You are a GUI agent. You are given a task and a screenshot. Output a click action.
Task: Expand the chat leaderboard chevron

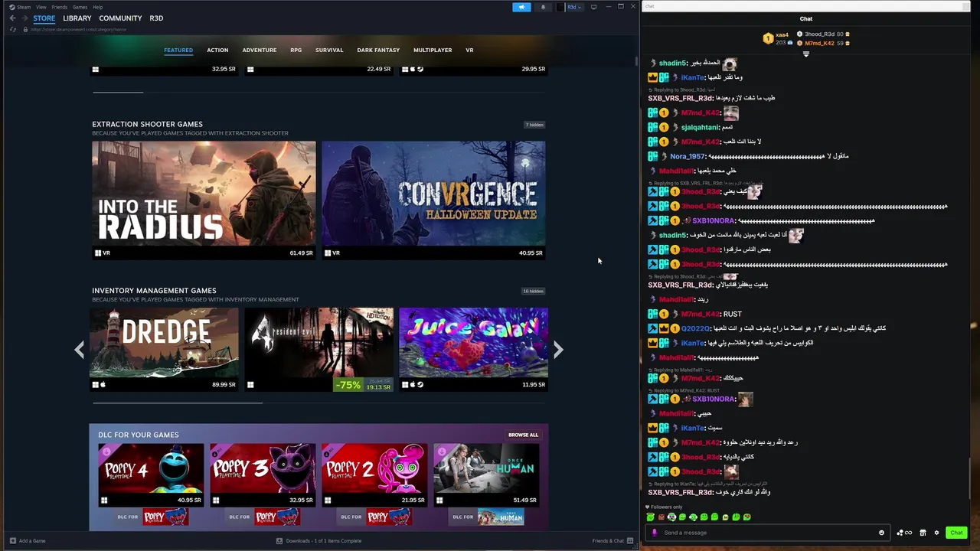click(805, 54)
